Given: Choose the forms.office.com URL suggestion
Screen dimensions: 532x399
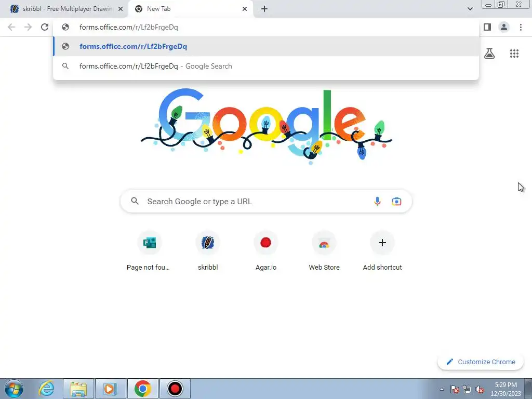Looking at the screenshot, I should 266,46.
